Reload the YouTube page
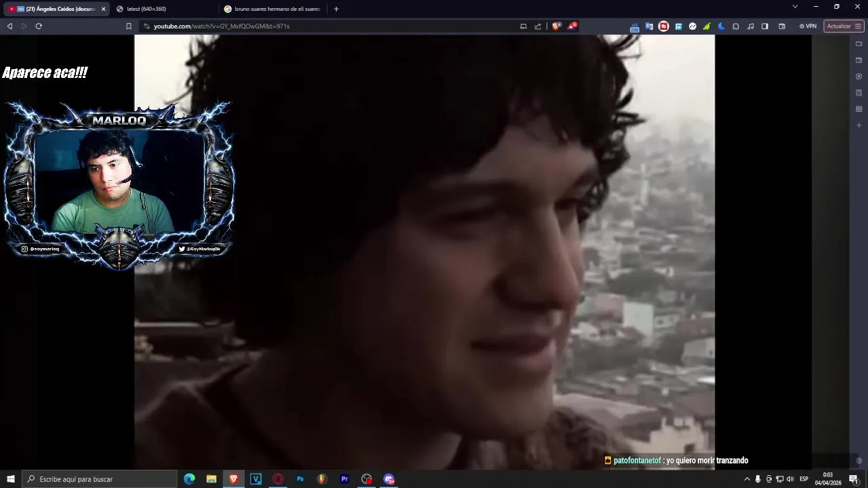The image size is (868, 488). pyautogui.click(x=39, y=26)
